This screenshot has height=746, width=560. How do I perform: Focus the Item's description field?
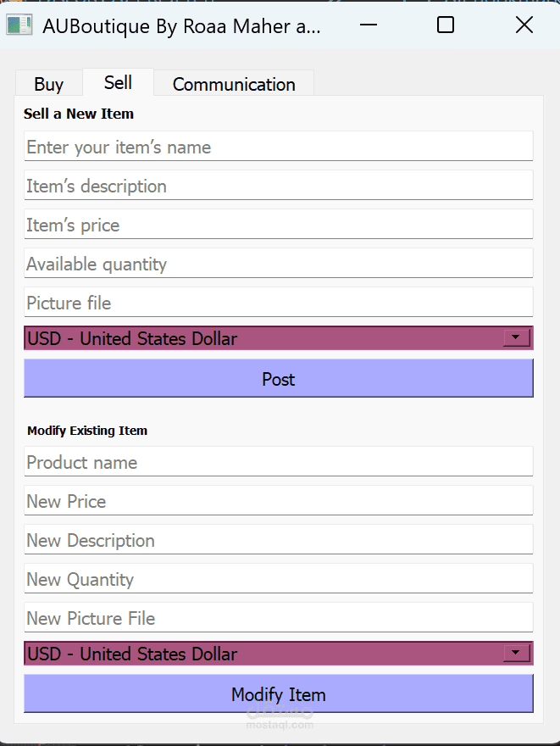pyautogui.click(x=278, y=186)
